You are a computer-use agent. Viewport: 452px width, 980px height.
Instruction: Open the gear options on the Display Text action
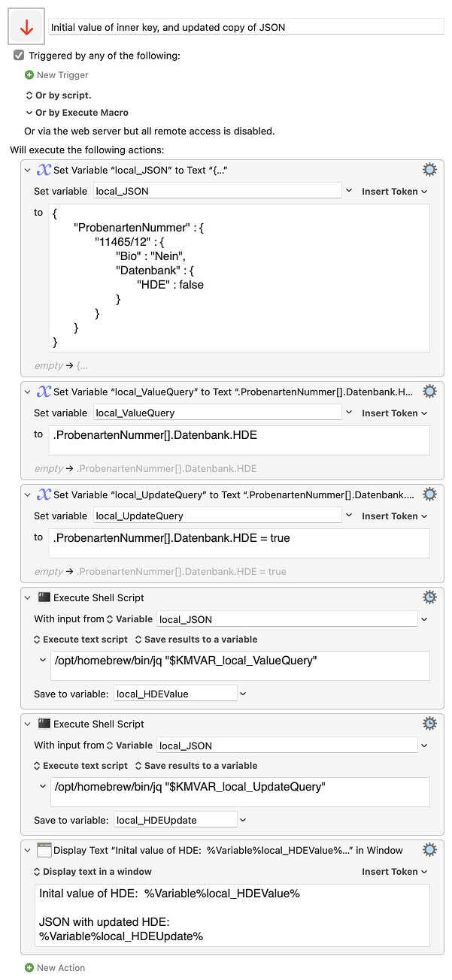pos(429,849)
